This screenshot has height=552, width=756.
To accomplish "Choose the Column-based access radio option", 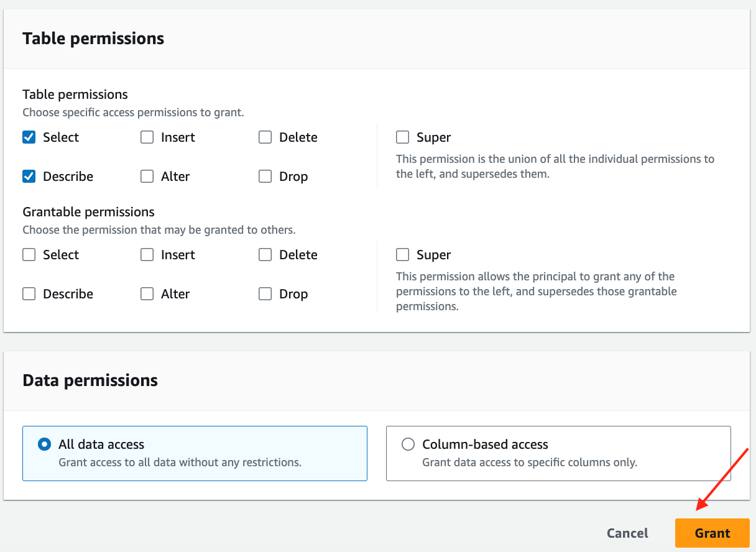I will coord(408,444).
